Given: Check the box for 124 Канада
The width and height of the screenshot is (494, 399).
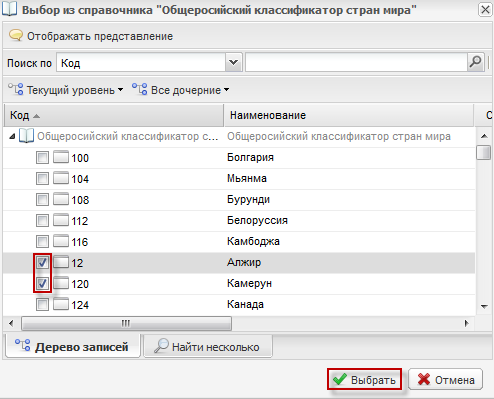Looking at the screenshot, I should coord(42,305).
